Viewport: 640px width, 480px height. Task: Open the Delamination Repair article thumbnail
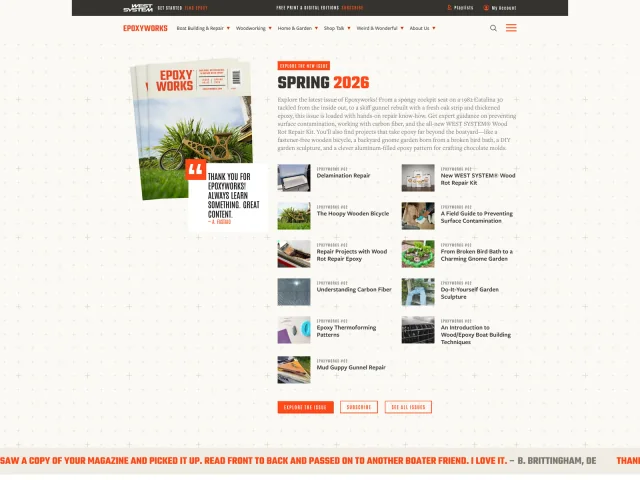[294, 178]
